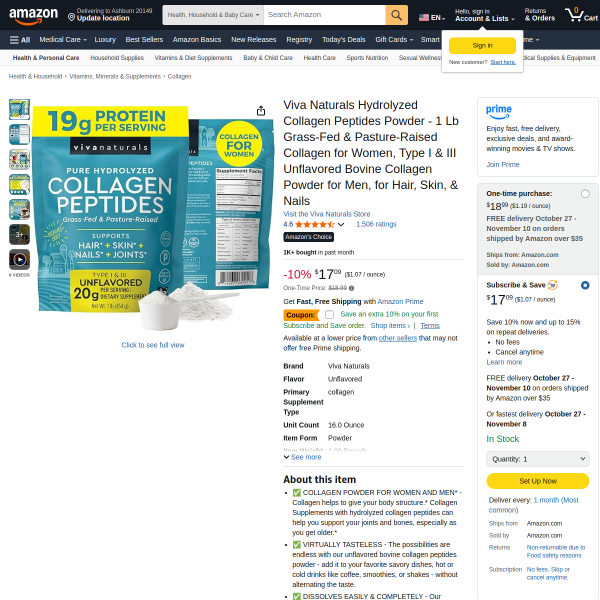Click the One-Time Price info icon

coord(351,288)
